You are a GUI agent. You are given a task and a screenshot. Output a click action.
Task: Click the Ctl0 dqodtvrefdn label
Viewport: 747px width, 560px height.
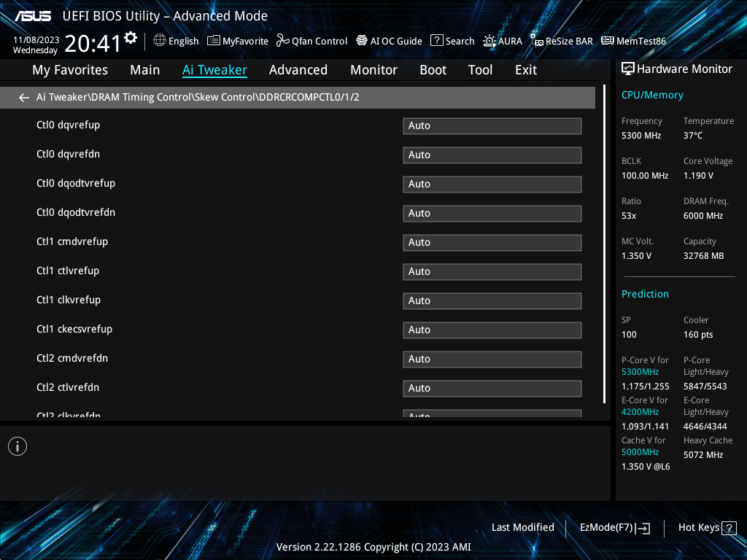click(x=76, y=212)
